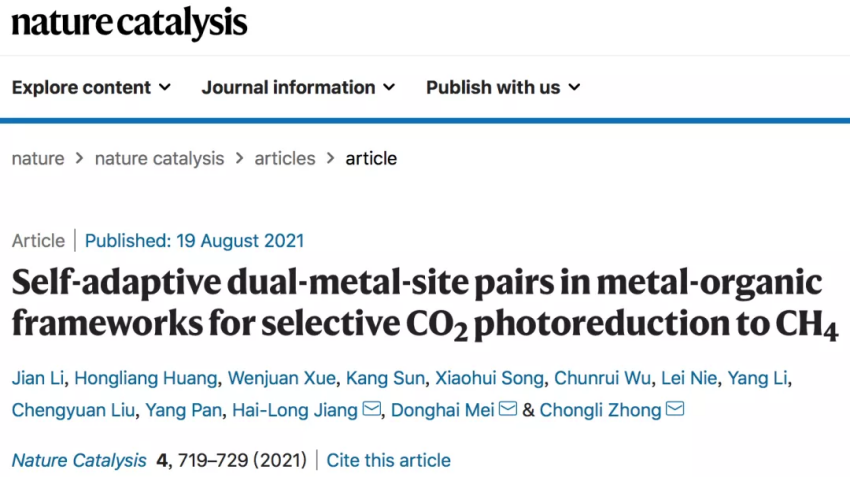This screenshot has width=851, height=478.
Task: Open the articles breadcrumb link
Action: click(x=285, y=158)
